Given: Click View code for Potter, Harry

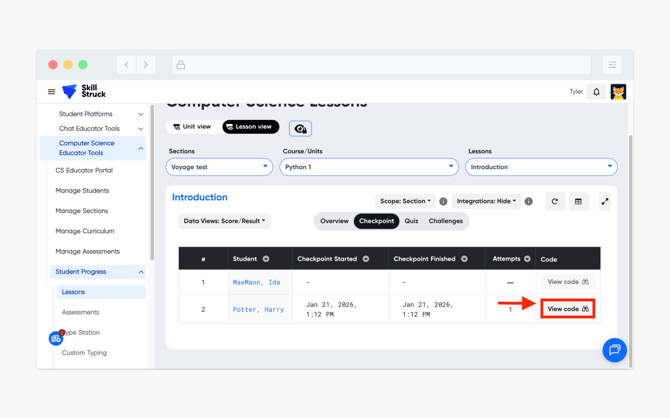Looking at the screenshot, I should [x=567, y=309].
